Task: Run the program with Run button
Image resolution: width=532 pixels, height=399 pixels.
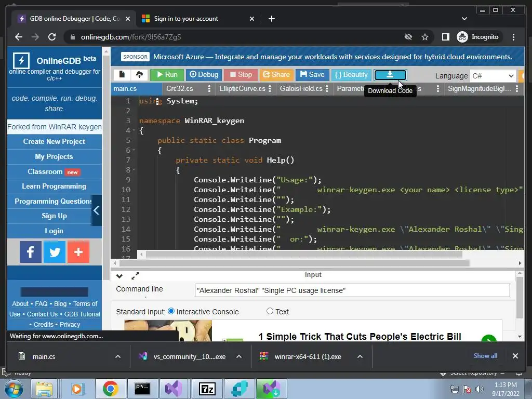Action: coord(167,75)
